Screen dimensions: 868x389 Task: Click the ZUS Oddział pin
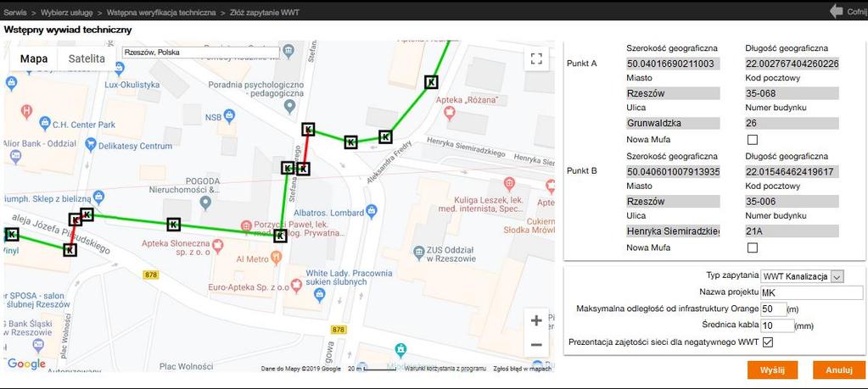(x=419, y=253)
